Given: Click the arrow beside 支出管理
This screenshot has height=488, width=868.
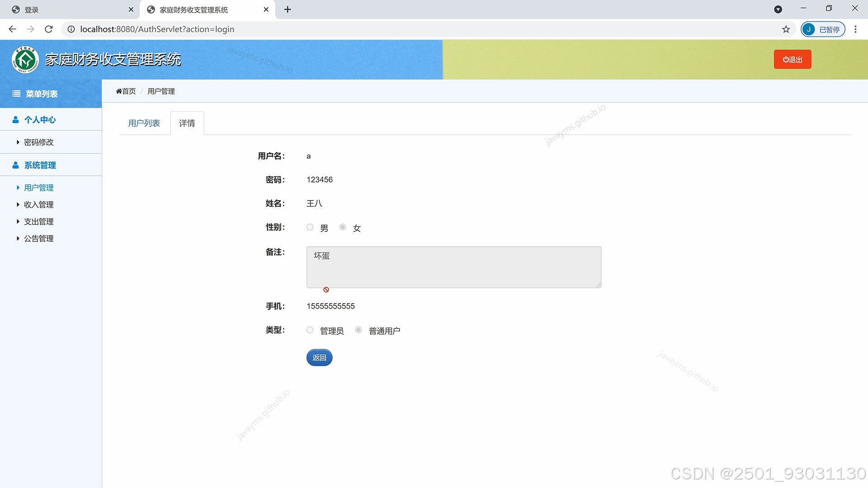Looking at the screenshot, I should pyautogui.click(x=18, y=221).
